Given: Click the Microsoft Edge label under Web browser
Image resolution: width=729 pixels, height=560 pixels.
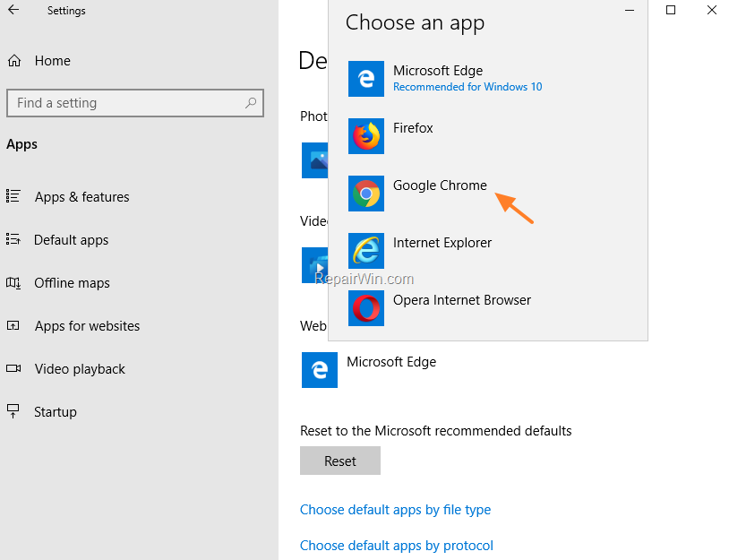Looking at the screenshot, I should click(x=391, y=362).
